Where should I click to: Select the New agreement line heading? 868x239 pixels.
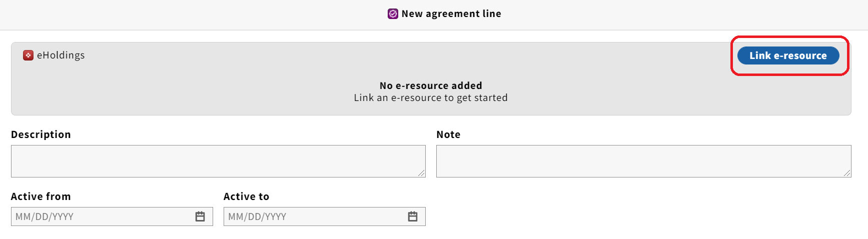click(451, 13)
